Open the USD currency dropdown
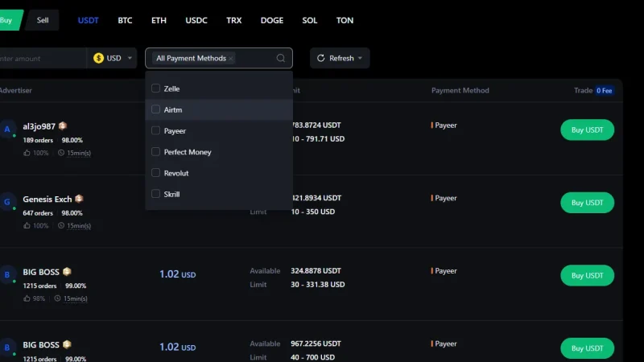The width and height of the screenshot is (644, 362). 112,58
